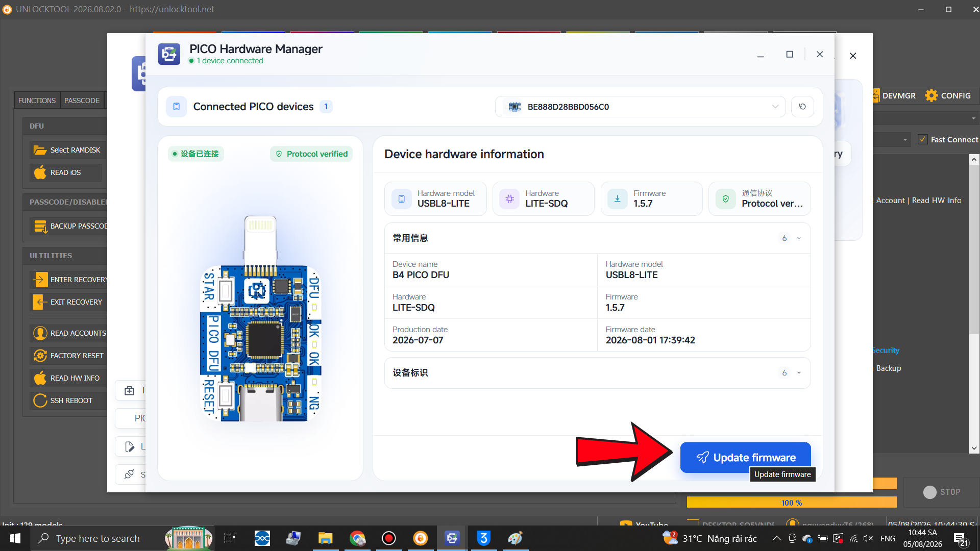Open the Paint palette taskbar icon
The width and height of the screenshot is (980, 551).
(516, 538)
